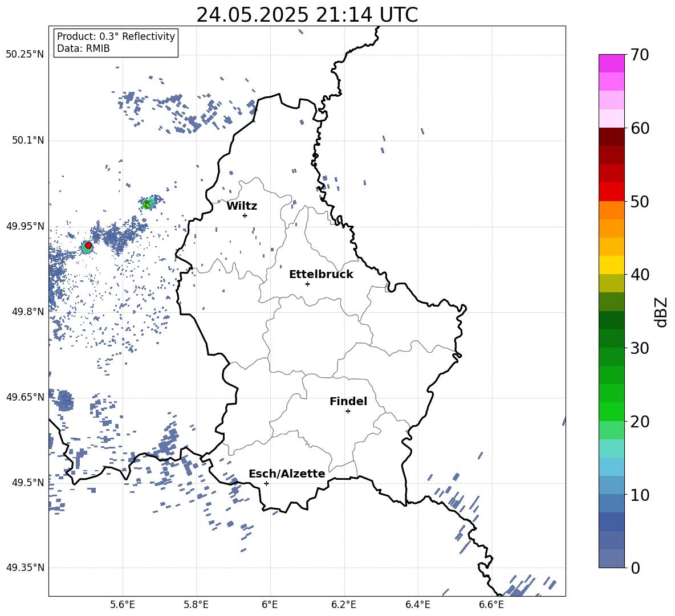Click the Ettelbruck station label

click(x=321, y=275)
